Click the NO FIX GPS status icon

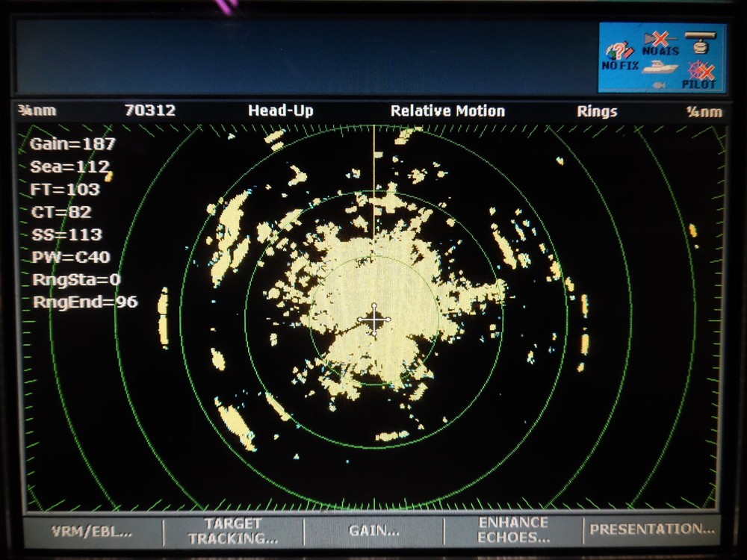tap(620, 57)
